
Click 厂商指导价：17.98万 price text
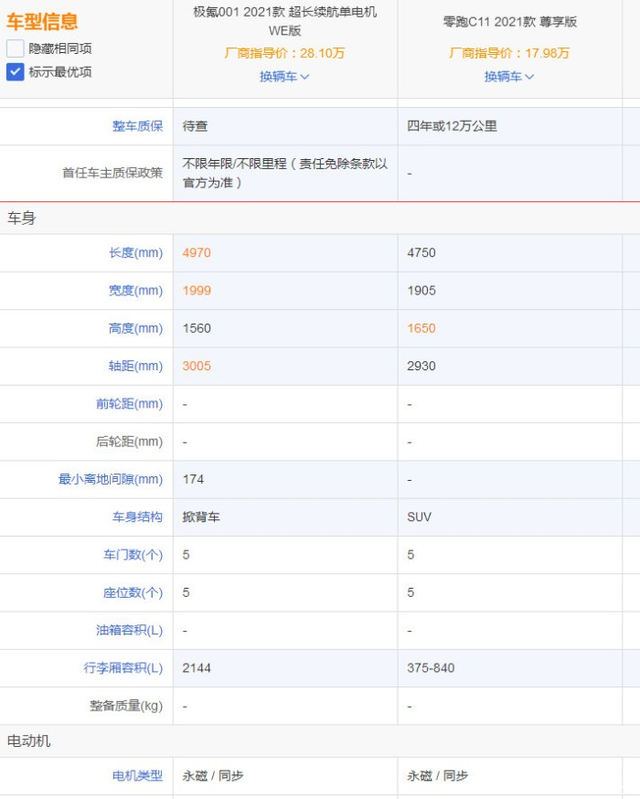coord(509,53)
